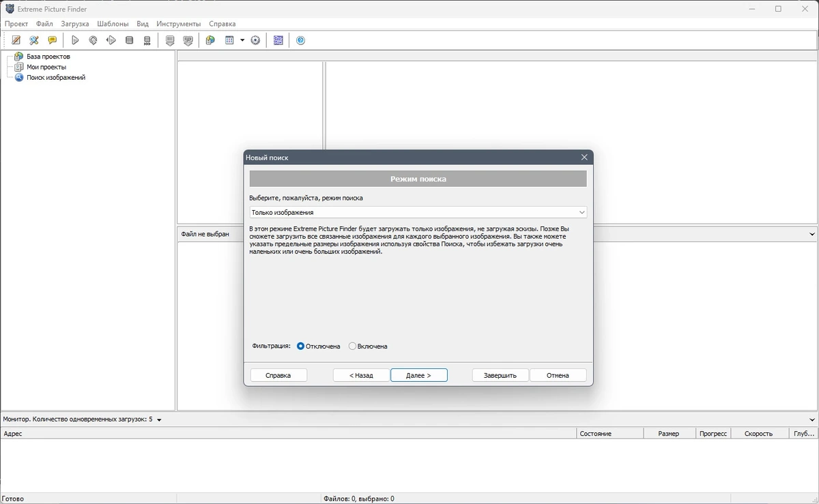This screenshot has width=819, height=504.
Task: Click the Start download play icon
Action: pyautogui.click(x=75, y=40)
